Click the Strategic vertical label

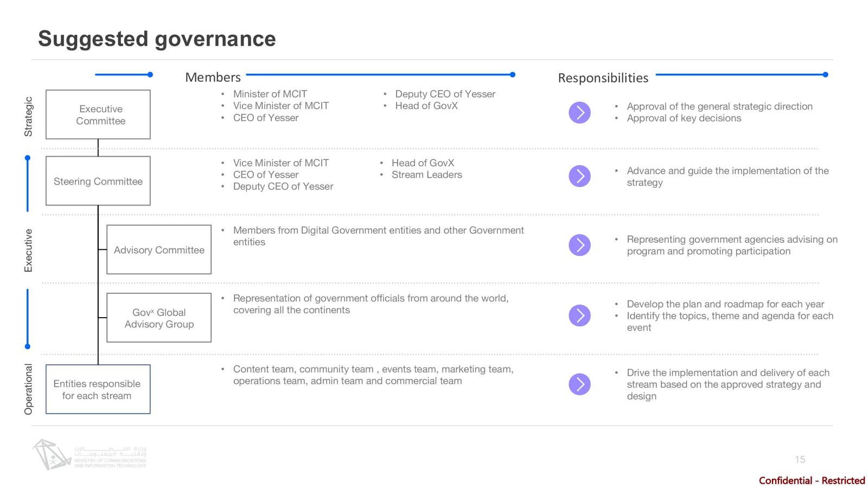coord(28,117)
